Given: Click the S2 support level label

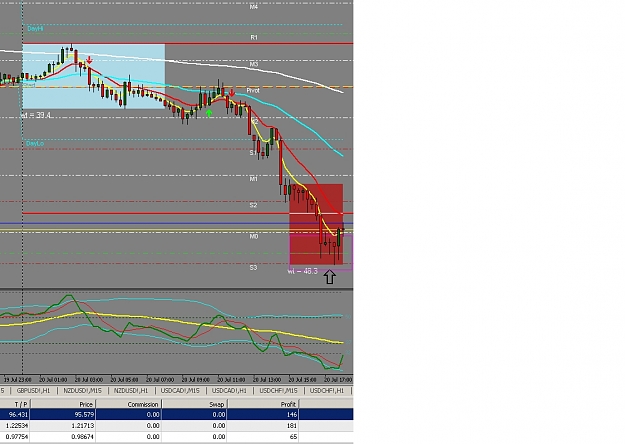Looking at the screenshot, I should (x=254, y=205).
